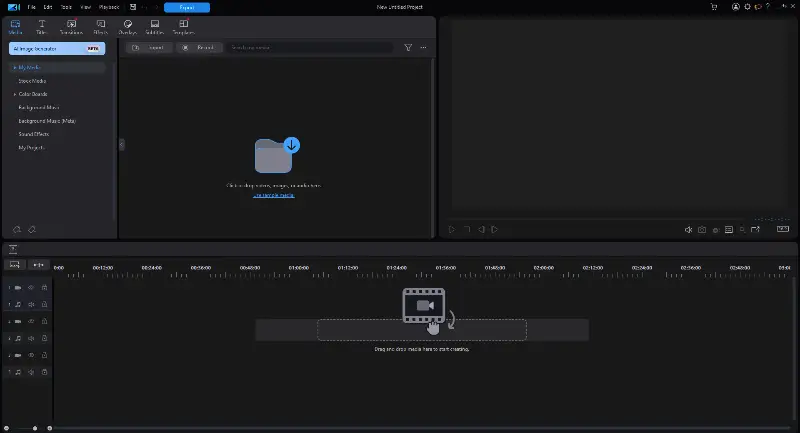Open preferences with the gear icon
The height and width of the screenshot is (433, 800).
pos(747,7)
